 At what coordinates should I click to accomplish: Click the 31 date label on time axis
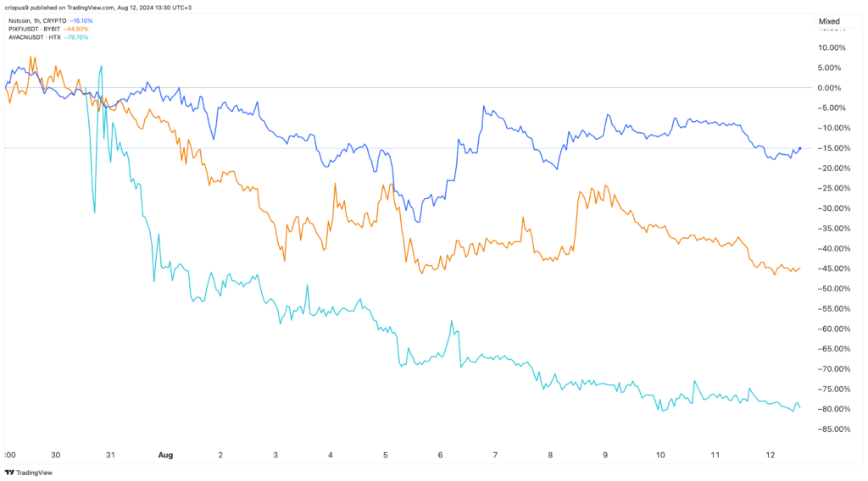pyautogui.click(x=110, y=455)
